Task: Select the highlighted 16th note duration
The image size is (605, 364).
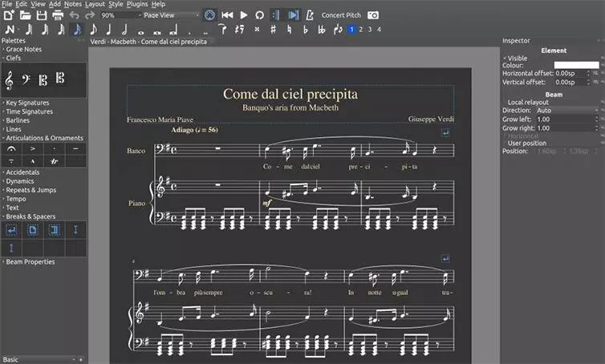Action: click(x=77, y=30)
